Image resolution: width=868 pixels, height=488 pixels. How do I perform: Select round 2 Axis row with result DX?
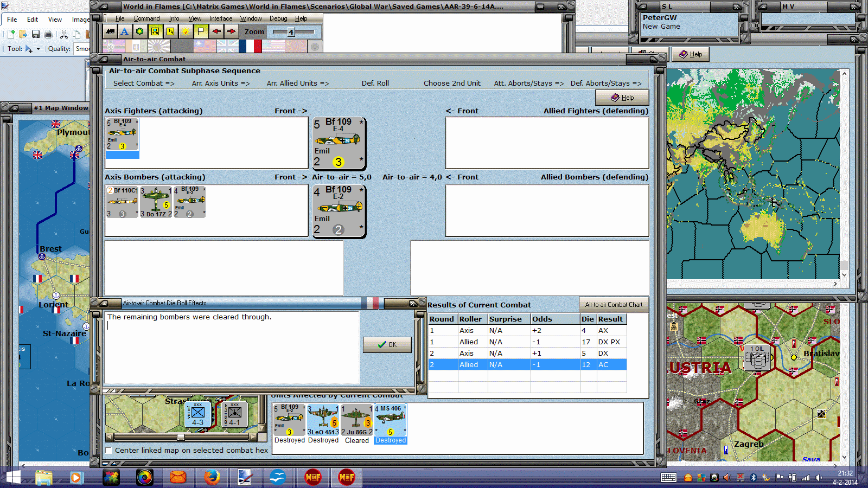[x=527, y=353]
